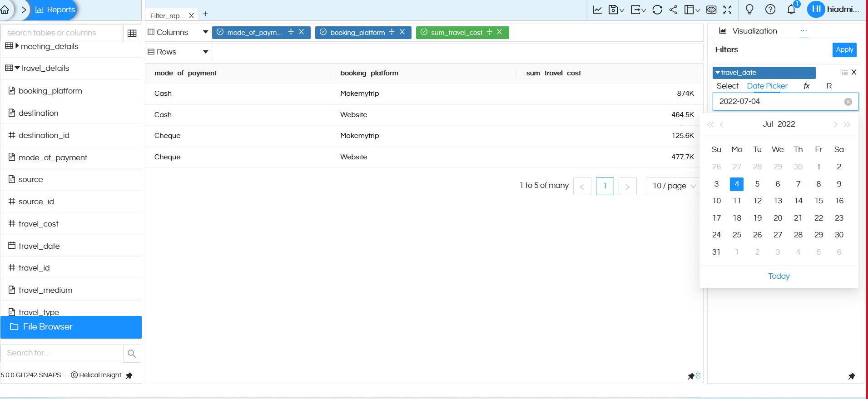Go to previous month in calendar

(x=721, y=124)
